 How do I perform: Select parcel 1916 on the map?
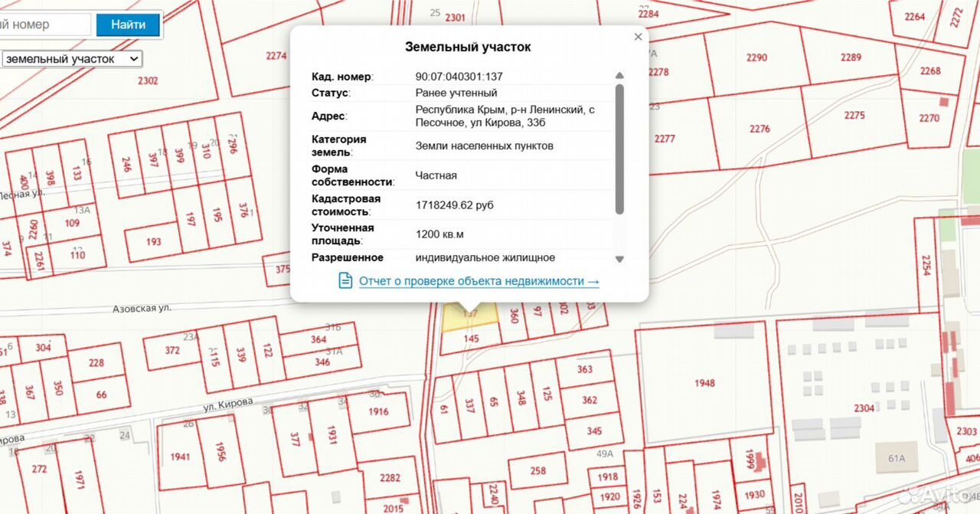tap(378, 411)
